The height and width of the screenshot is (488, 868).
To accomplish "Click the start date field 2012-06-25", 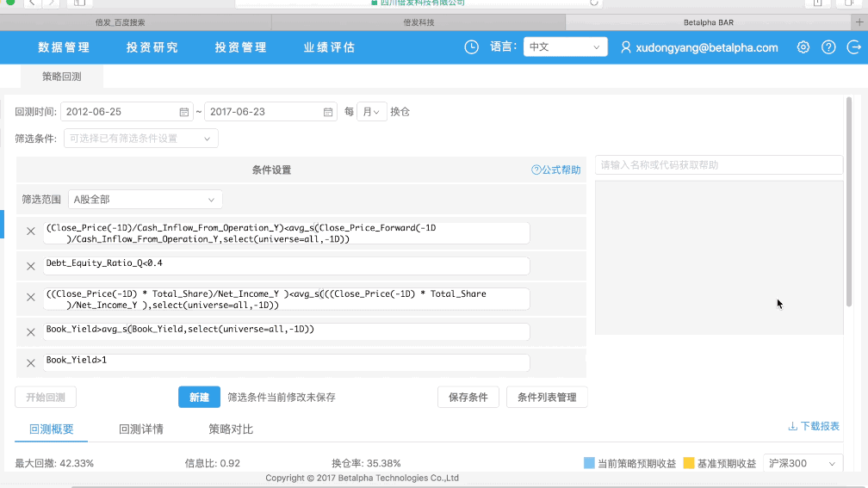I will [x=127, y=112].
